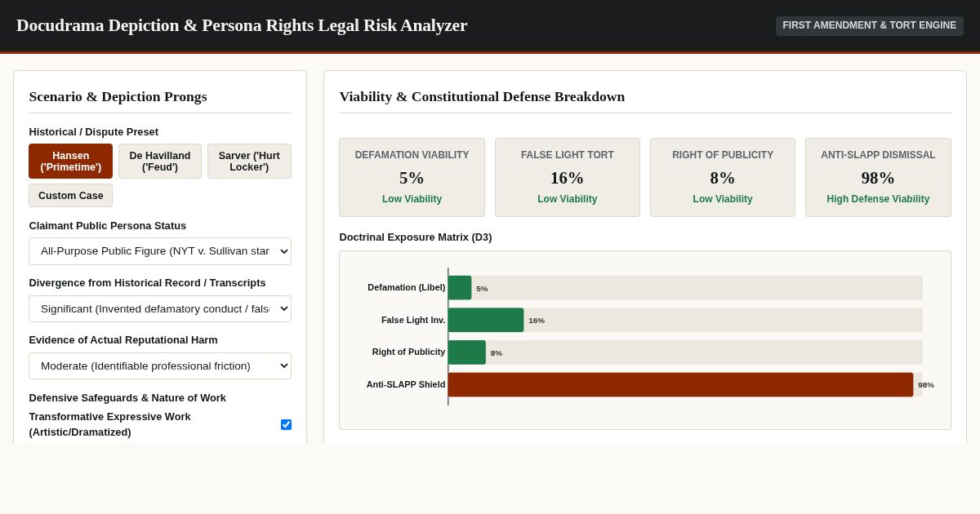
Task: Click the High Defense Viability status text
Action: point(878,199)
